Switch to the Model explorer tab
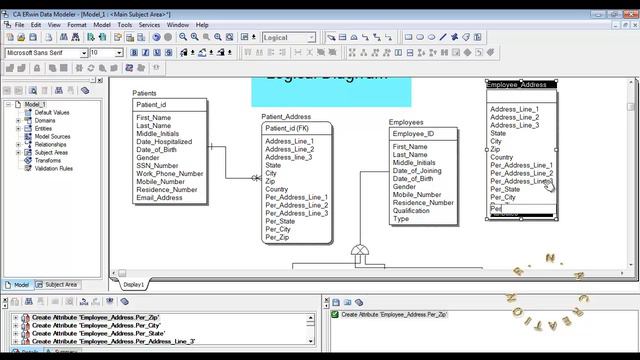 (18, 285)
